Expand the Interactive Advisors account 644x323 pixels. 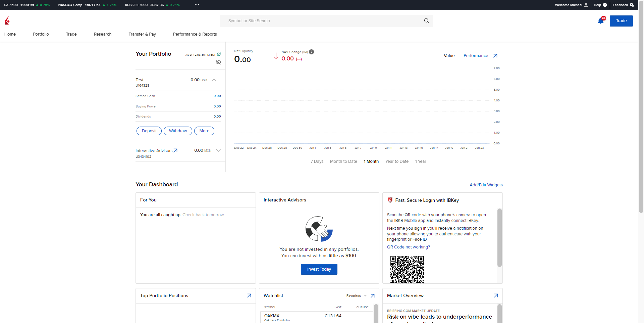(218, 150)
